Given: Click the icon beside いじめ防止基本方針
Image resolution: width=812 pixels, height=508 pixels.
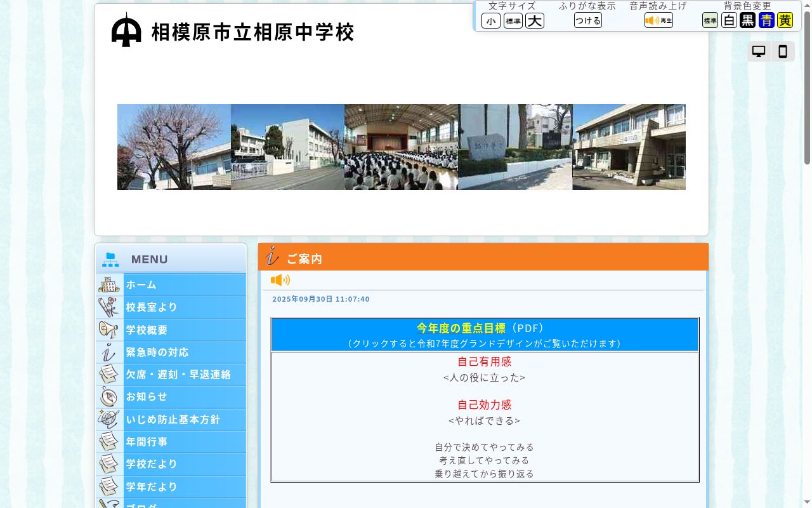Looking at the screenshot, I should [109, 419].
